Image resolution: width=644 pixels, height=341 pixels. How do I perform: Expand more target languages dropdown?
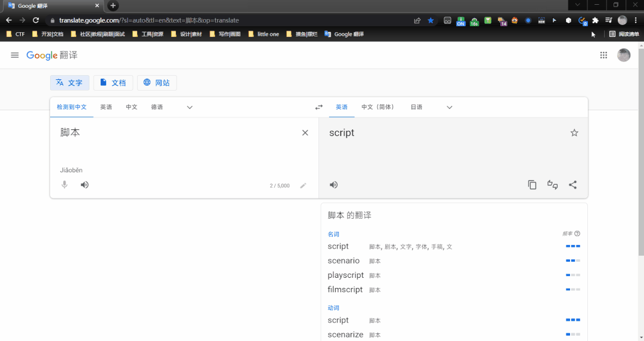tap(450, 107)
